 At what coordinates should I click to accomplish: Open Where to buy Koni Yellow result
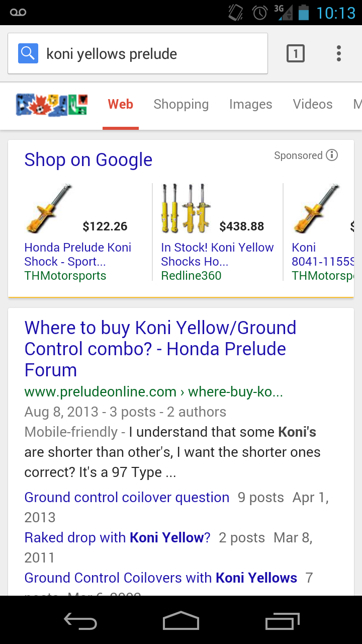pos(160,349)
